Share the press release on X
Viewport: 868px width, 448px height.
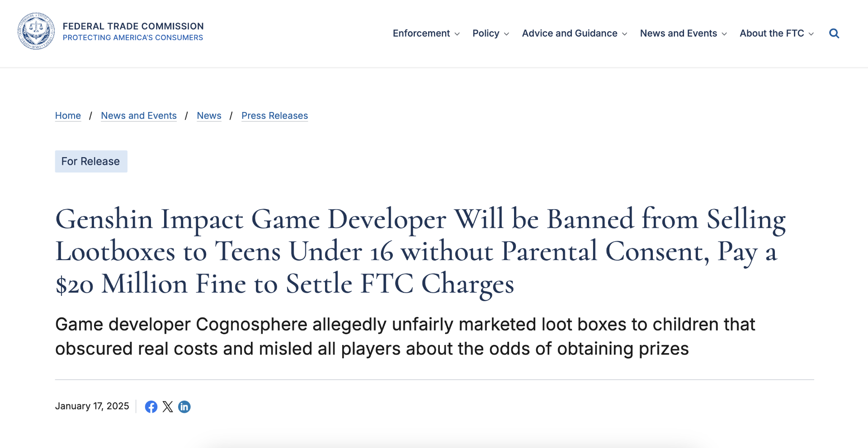[168, 407]
